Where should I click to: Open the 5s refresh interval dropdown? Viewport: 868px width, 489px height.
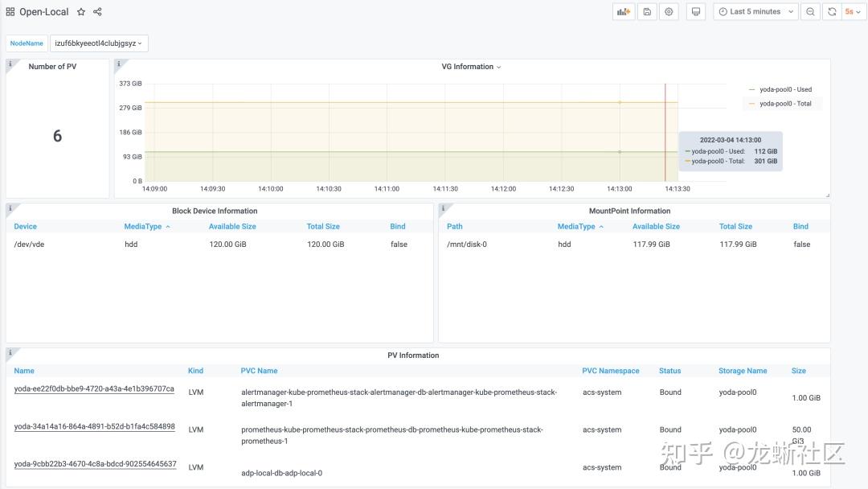pyautogui.click(x=853, y=11)
